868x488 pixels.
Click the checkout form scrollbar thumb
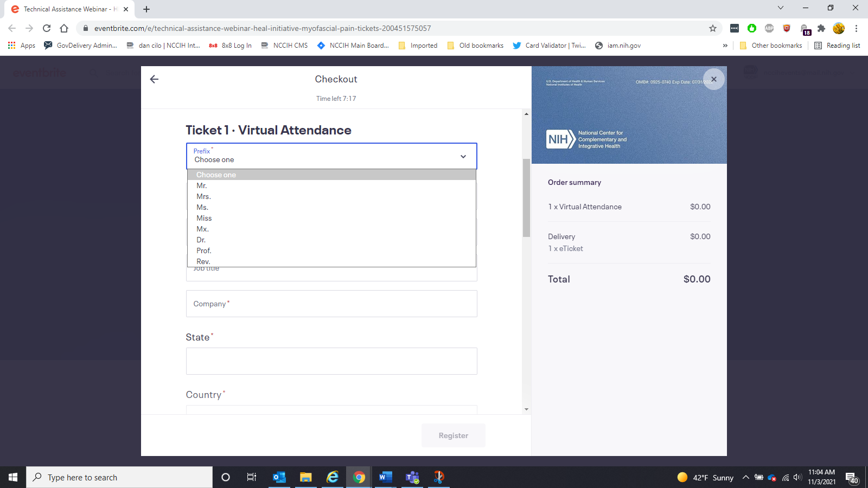[526, 198]
